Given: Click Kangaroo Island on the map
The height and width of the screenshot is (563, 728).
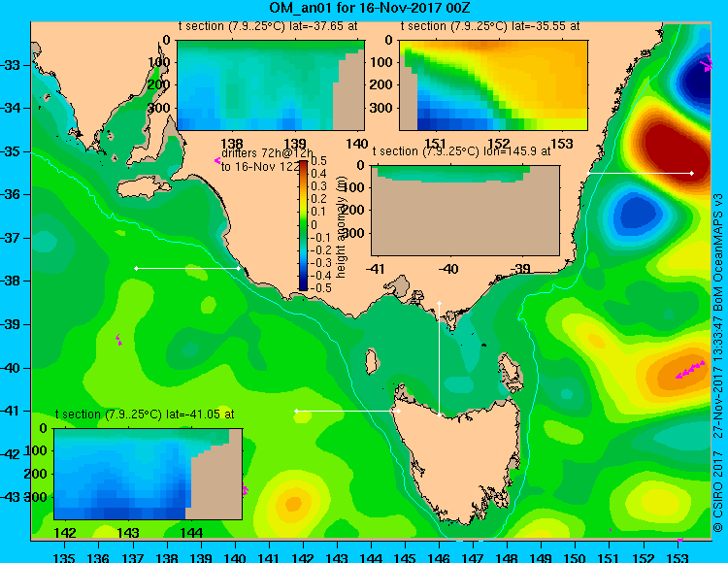Looking at the screenshot, I should coord(144,188).
